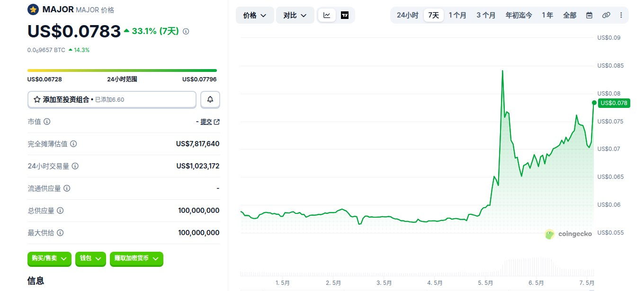Click the chart link share icon
The image size is (644, 291).
606,15
